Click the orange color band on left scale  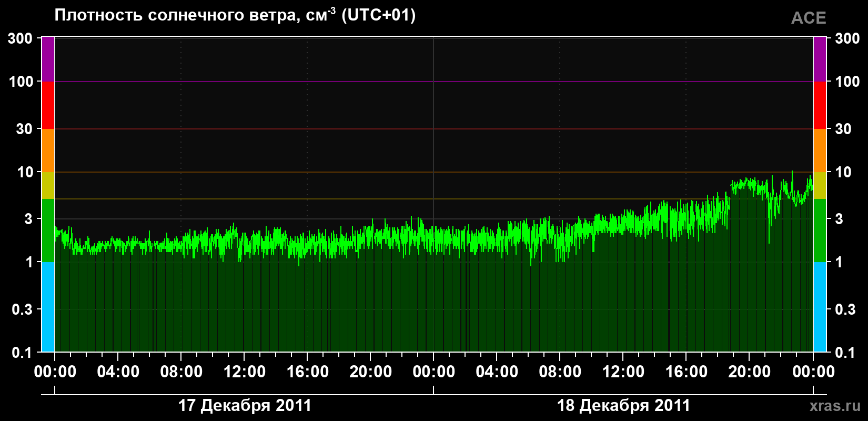tap(48, 151)
